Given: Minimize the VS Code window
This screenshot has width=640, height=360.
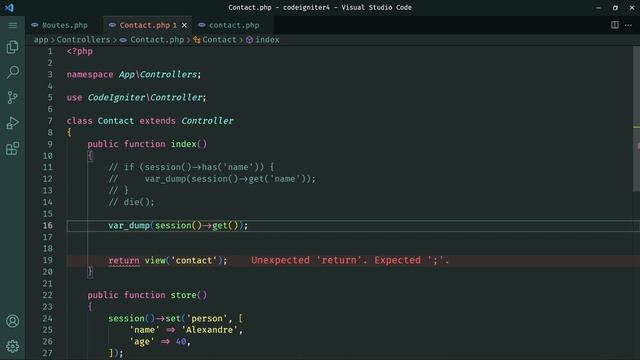Looking at the screenshot, I should (x=598, y=7).
